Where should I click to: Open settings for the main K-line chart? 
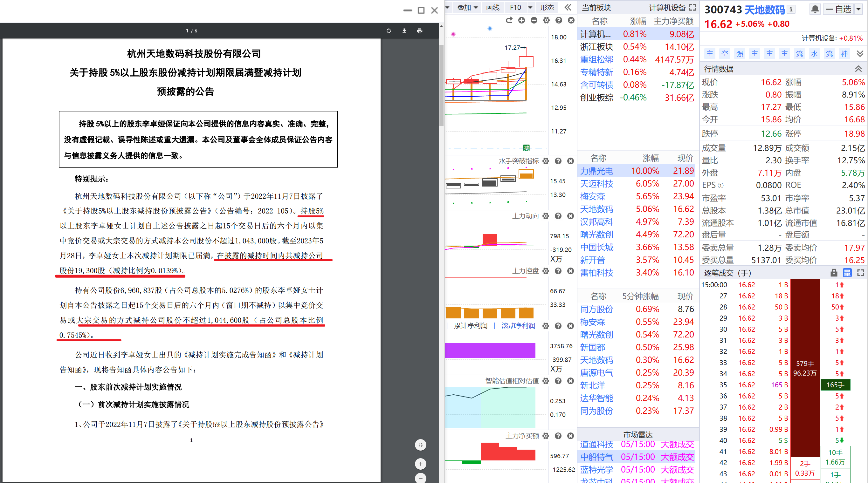tap(546, 20)
